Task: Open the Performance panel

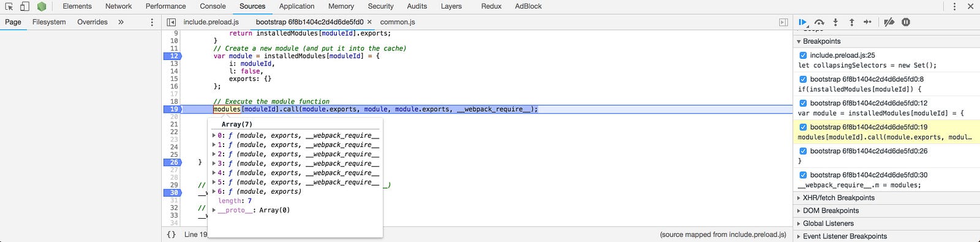Action: [166, 6]
